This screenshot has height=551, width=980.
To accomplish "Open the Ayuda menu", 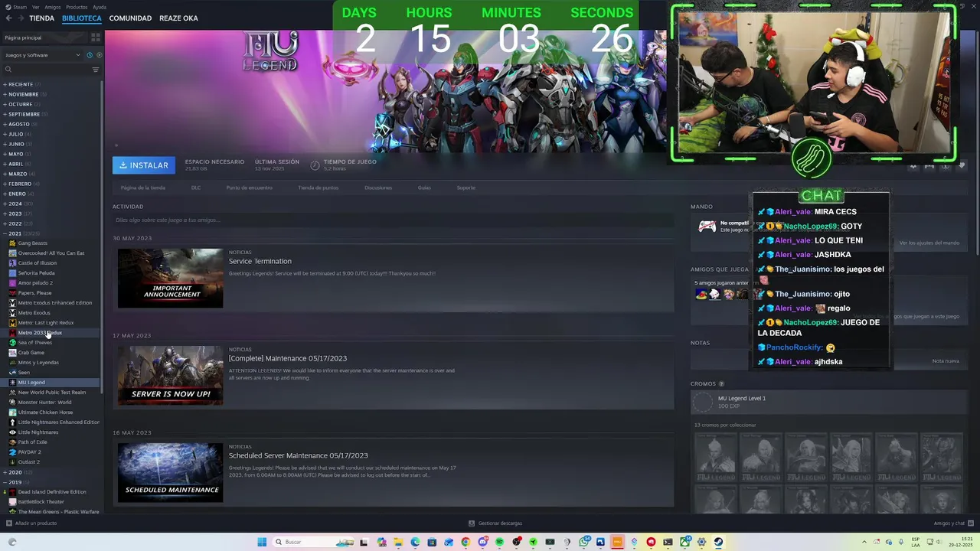I will pos(100,7).
